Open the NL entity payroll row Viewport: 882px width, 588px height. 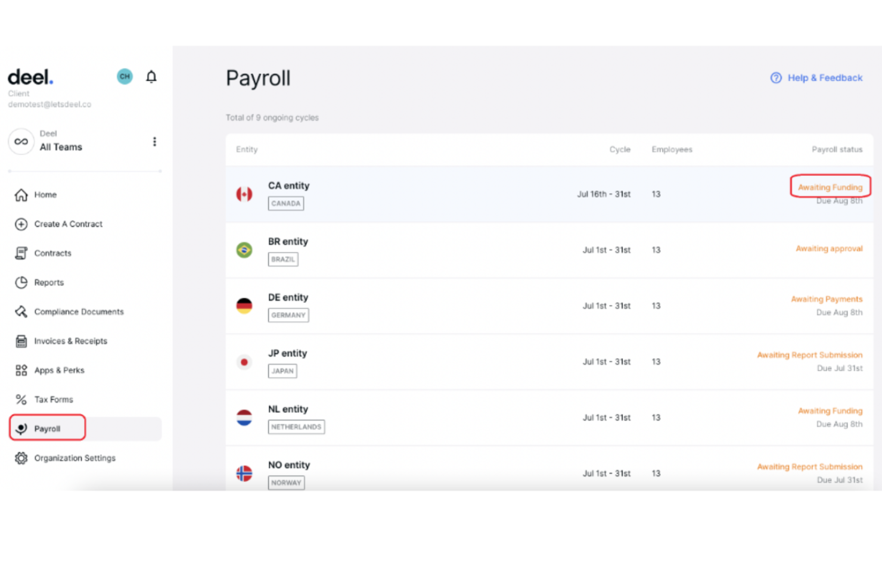click(x=549, y=418)
